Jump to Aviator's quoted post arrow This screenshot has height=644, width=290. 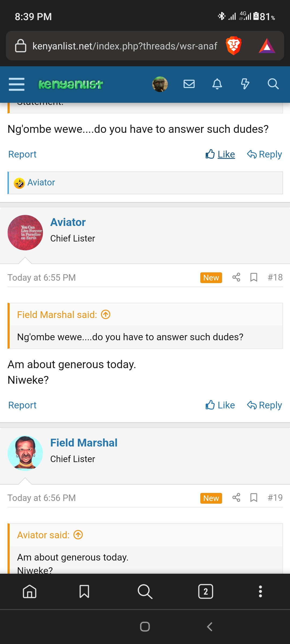(x=78, y=535)
